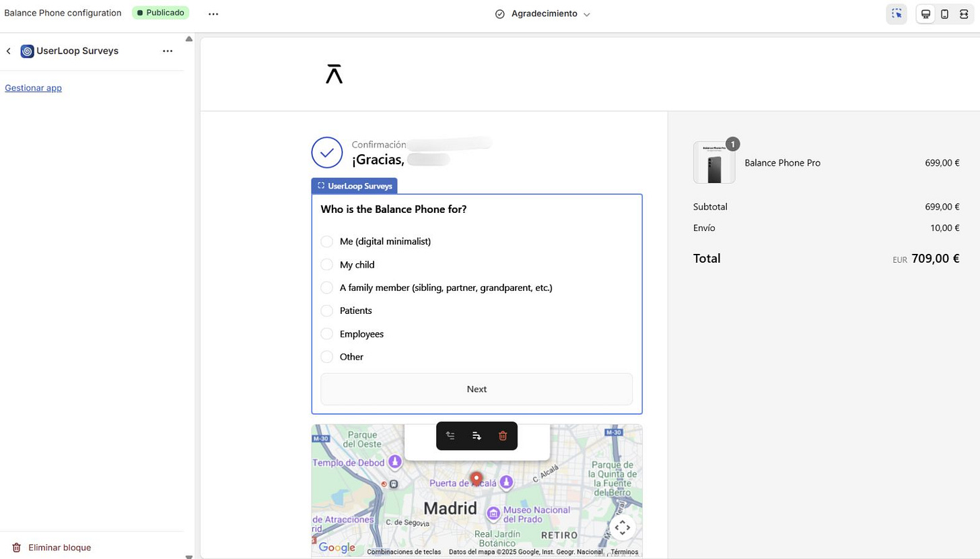Go back using the sidebar back arrow
Image resolution: width=980 pixels, height=559 pixels.
point(9,51)
